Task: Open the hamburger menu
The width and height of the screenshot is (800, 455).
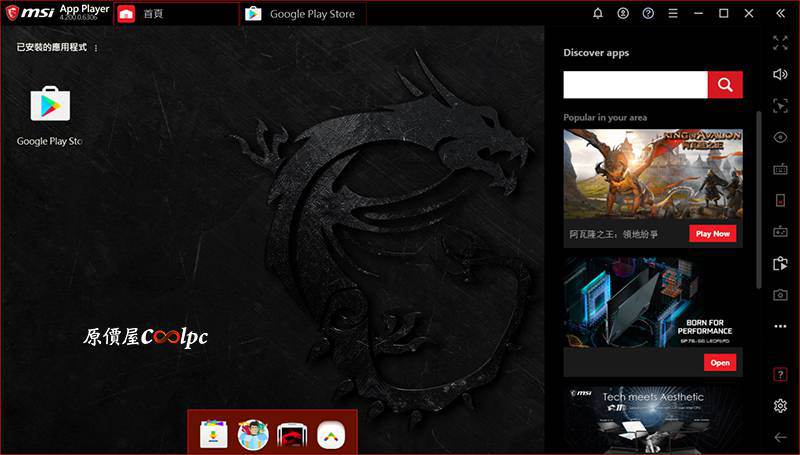Action: tap(673, 13)
